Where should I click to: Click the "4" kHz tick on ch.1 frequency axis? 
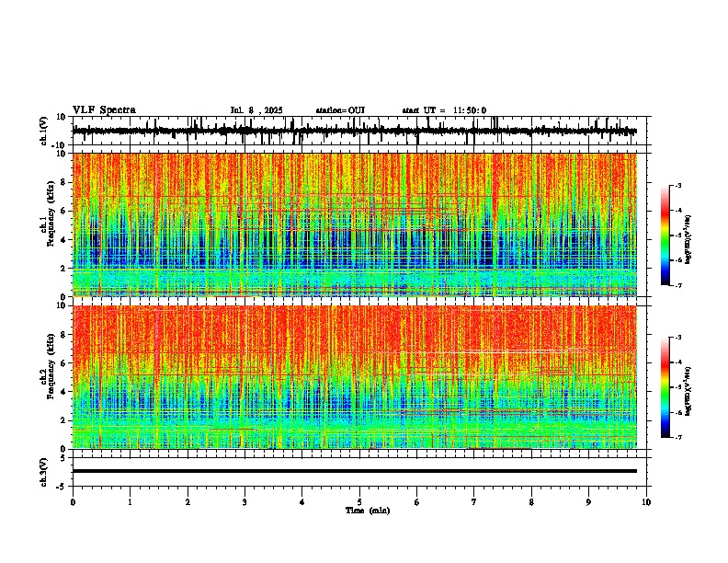[64, 240]
